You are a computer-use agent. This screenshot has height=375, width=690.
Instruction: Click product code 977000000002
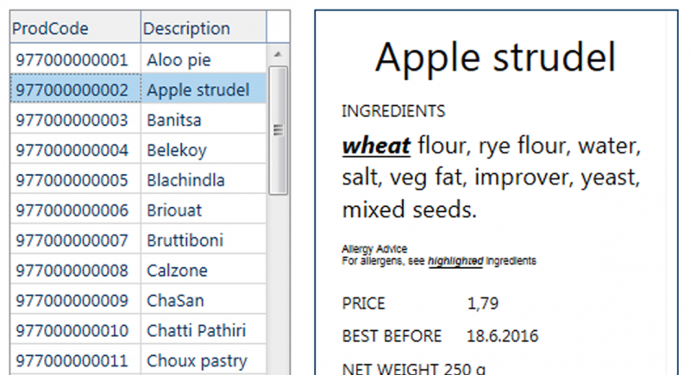72,90
